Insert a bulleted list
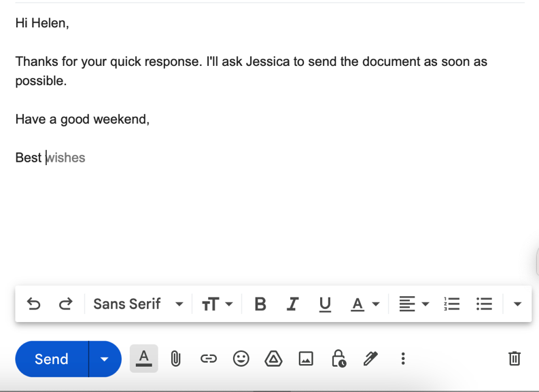The image size is (539, 392). (484, 304)
